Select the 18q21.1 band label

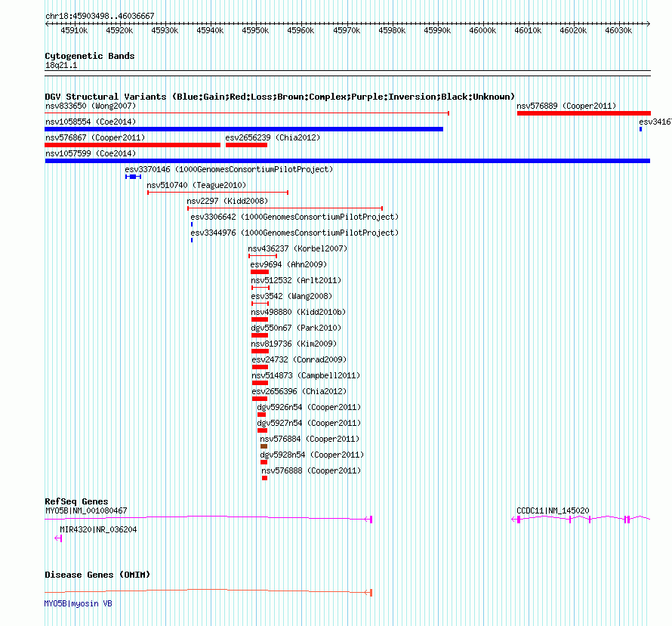coord(61,66)
